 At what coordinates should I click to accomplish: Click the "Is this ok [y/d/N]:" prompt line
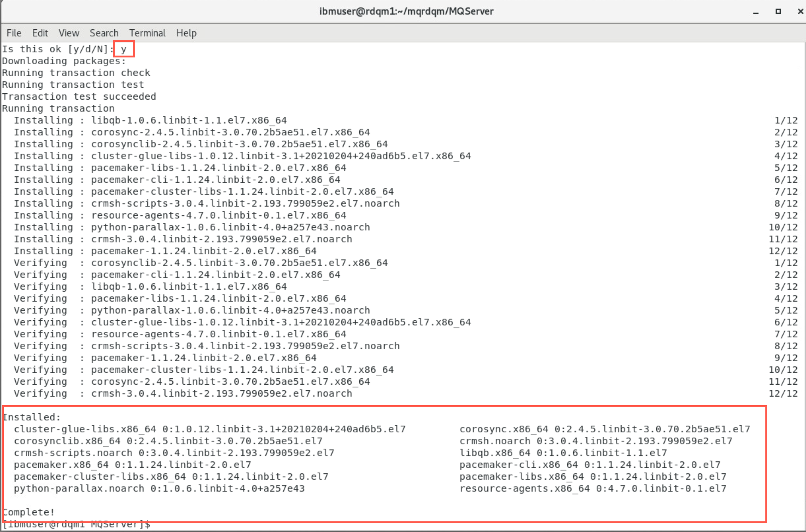point(64,49)
